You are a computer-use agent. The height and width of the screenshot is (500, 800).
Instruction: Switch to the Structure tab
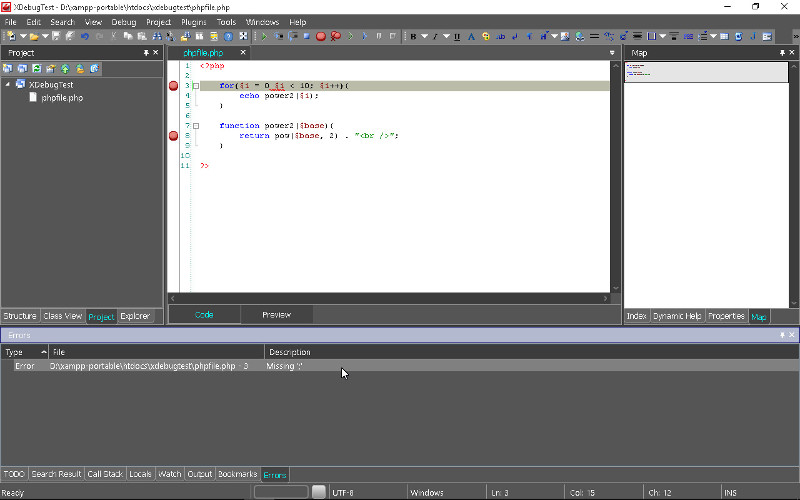pyautogui.click(x=20, y=316)
